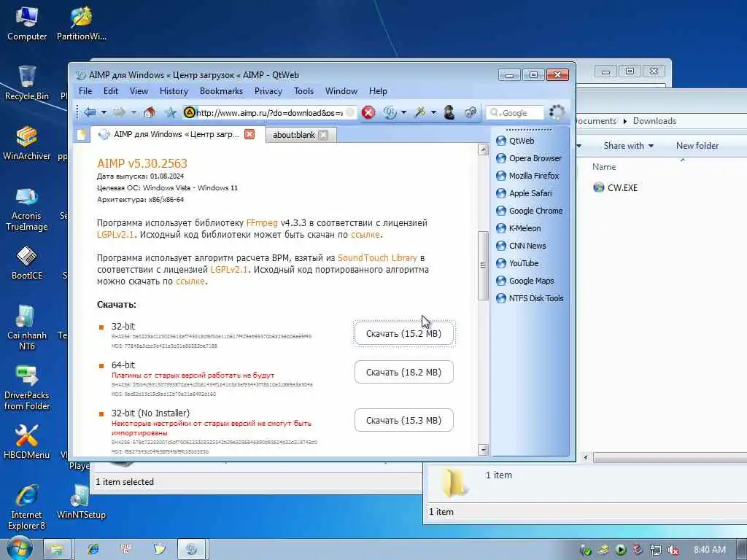Open the PartitionWizard desktop icon
The image size is (747, 560).
pyautogui.click(x=81, y=24)
